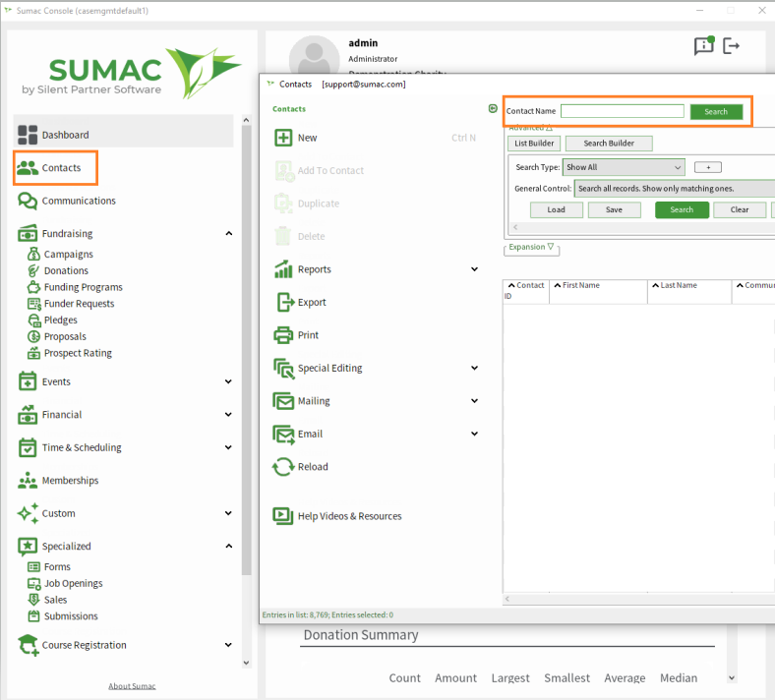
Task: Open Submissions icon
Action: (x=33, y=616)
